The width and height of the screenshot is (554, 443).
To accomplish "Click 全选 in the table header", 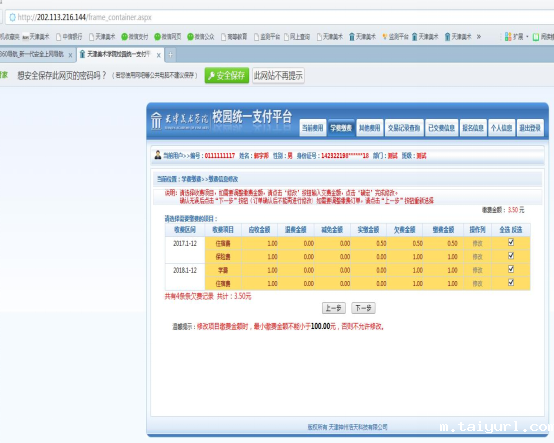I will [x=505, y=230].
